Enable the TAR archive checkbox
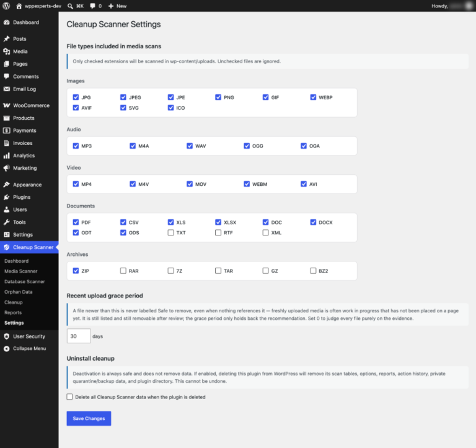This screenshot has width=476, height=448. (218, 270)
